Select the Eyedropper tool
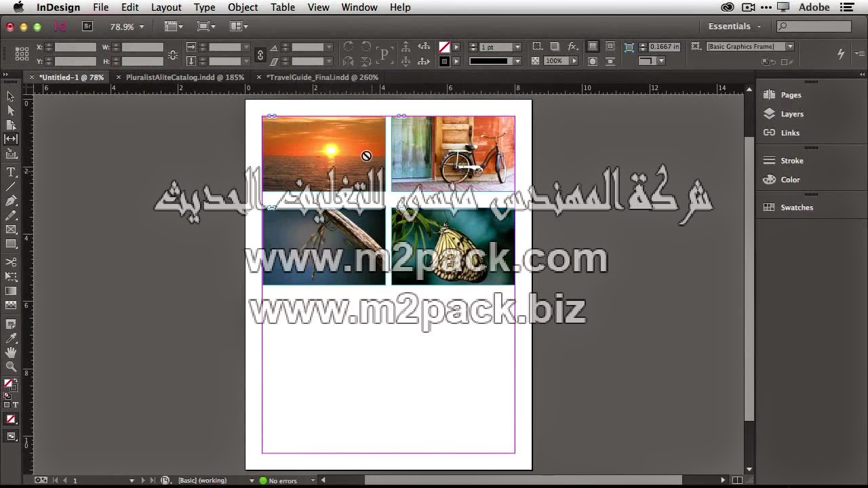 click(x=10, y=338)
